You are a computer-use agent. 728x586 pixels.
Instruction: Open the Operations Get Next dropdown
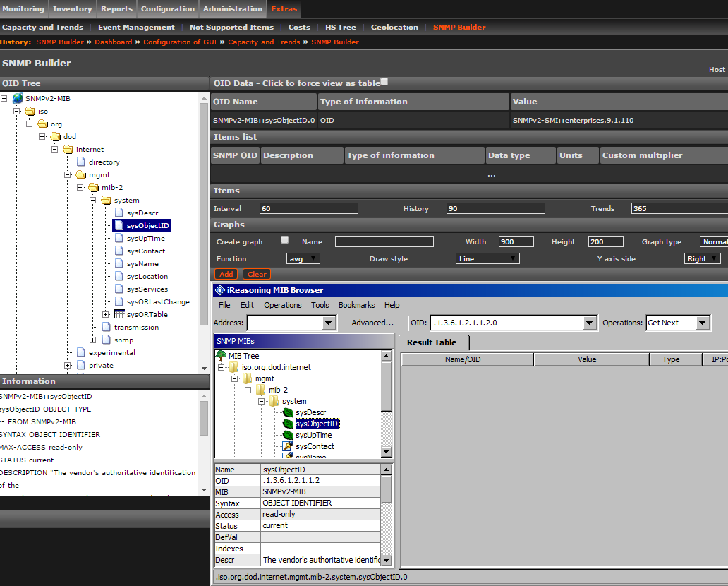pos(702,323)
